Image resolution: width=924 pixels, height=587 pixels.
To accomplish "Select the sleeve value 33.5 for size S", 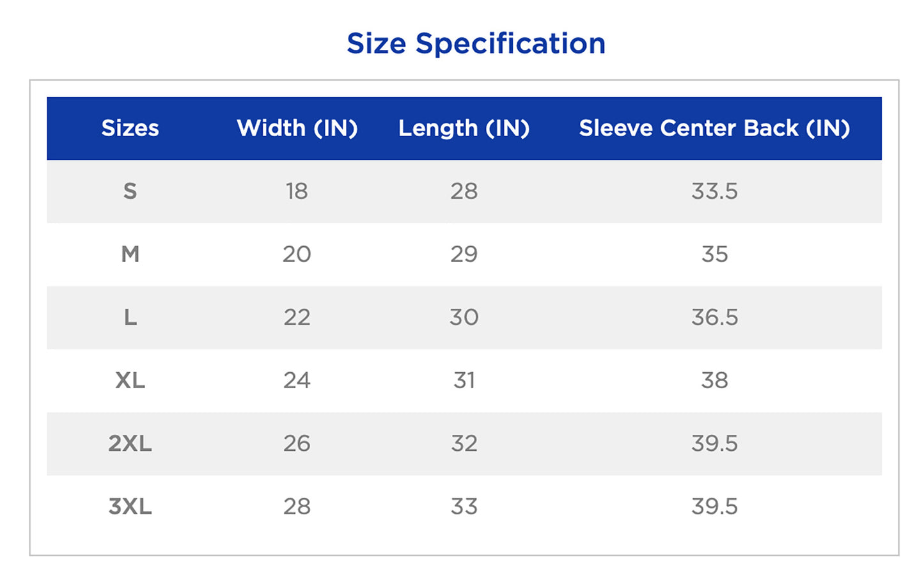I will (x=714, y=191).
